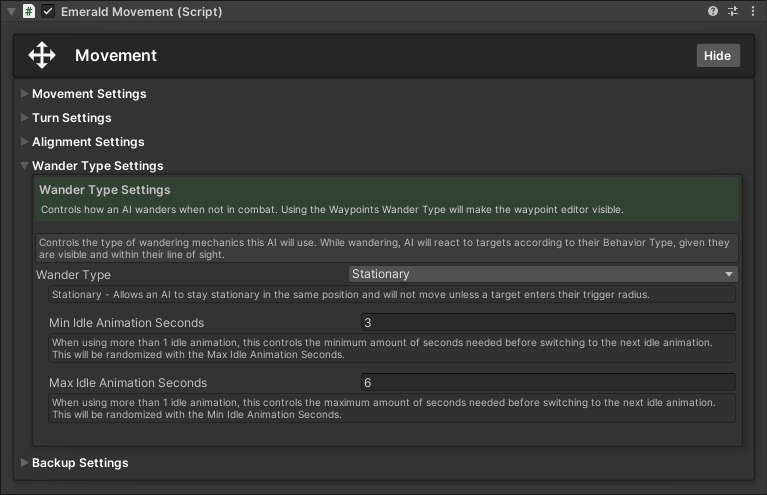The height and width of the screenshot is (495, 767).
Task: Collapse the Emerald Movement component foldout arrow
Action: point(11,12)
